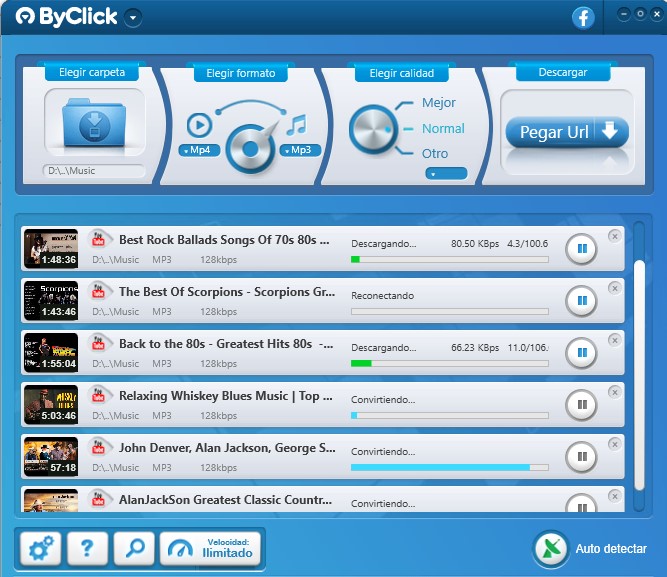667x577 pixels.
Task: Open the magnifying glass search icon
Action: pyautogui.click(x=134, y=548)
